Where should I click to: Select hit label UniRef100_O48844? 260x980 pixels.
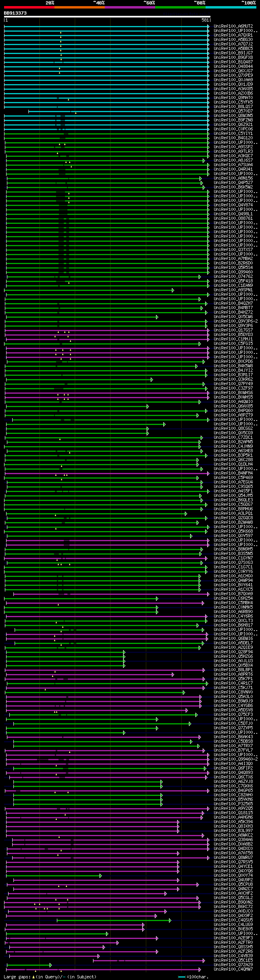click(x=233, y=67)
